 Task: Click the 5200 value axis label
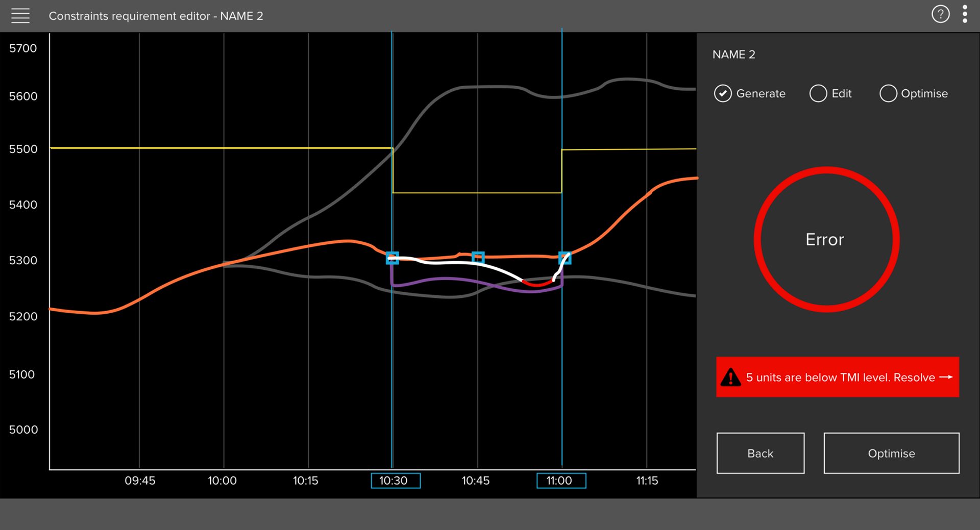click(23, 316)
